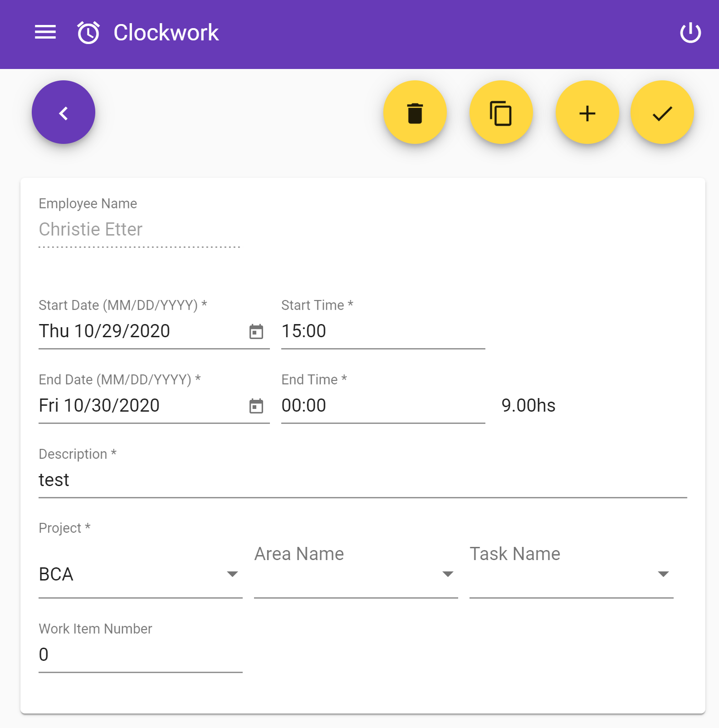
Task: Expand the Area Name dropdown
Action: (x=356, y=575)
